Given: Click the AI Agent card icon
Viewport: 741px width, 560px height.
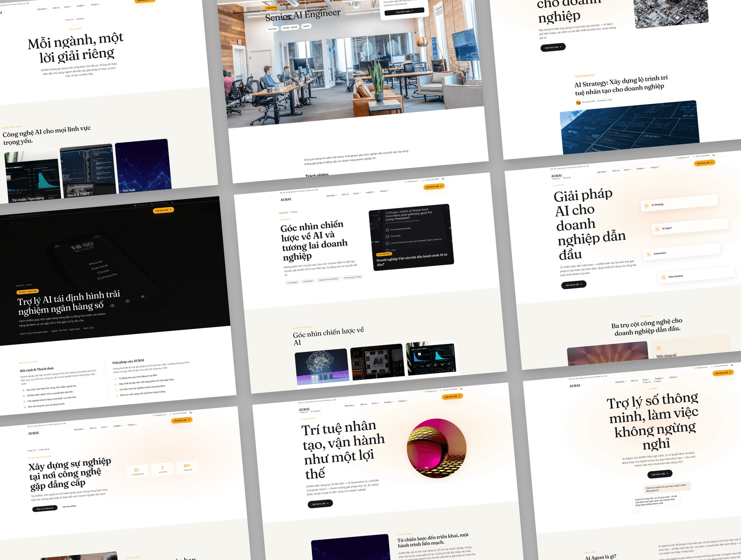Looking at the screenshot, I should (657, 229).
